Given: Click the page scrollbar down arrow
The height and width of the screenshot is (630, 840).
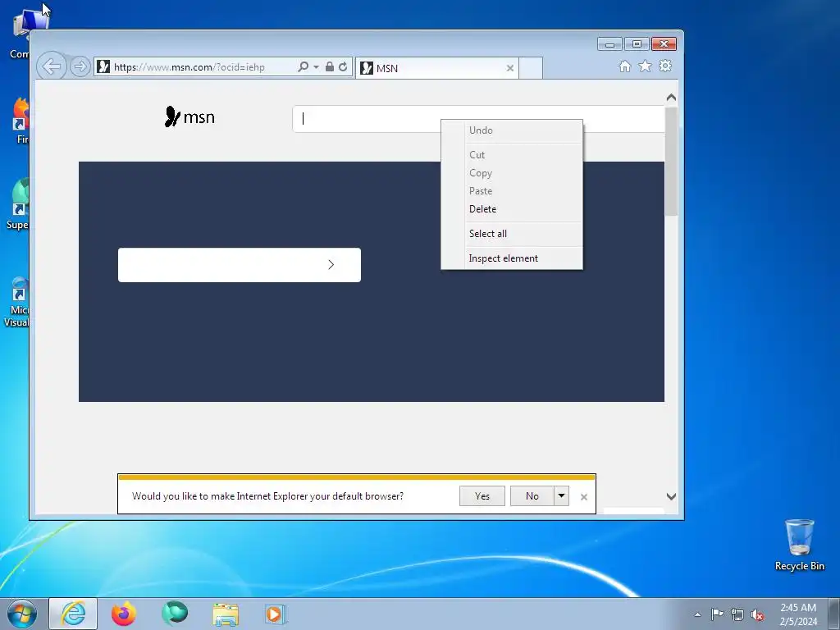Looking at the screenshot, I should click(x=671, y=496).
